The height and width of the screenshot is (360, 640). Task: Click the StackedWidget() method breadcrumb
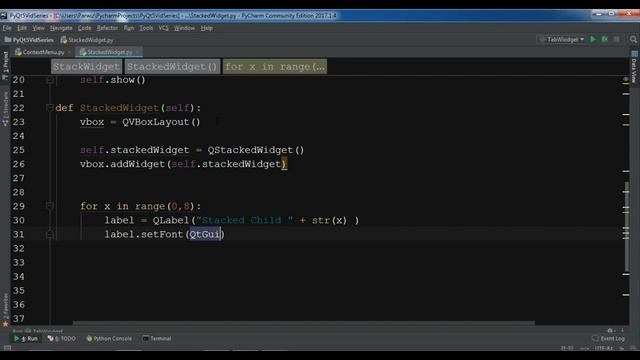click(x=172, y=67)
